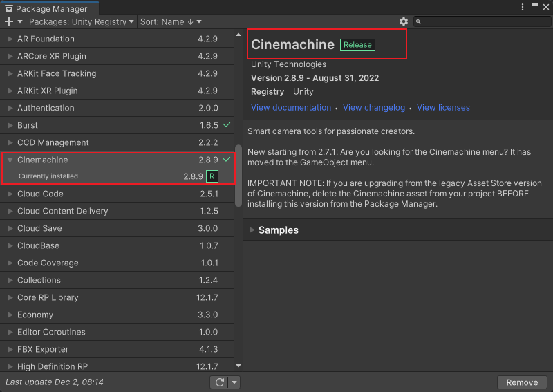Click the plus icon to add package
This screenshot has height=392, width=553.
[x=9, y=22]
